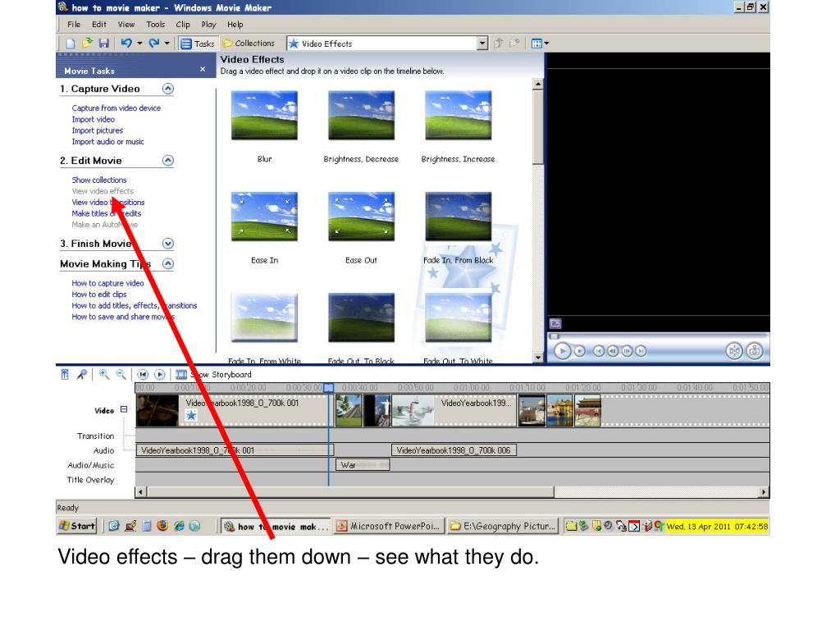Image resolution: width=840 pixels, height=630 pixels.
Task: Collapse the Capture Video section
Action: click(x=167, y=89)
